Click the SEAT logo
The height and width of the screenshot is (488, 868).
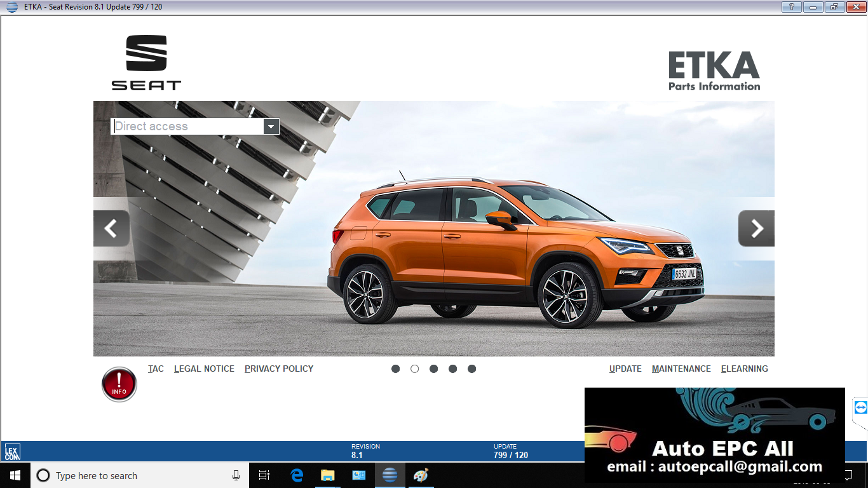[x=146, y=62]
